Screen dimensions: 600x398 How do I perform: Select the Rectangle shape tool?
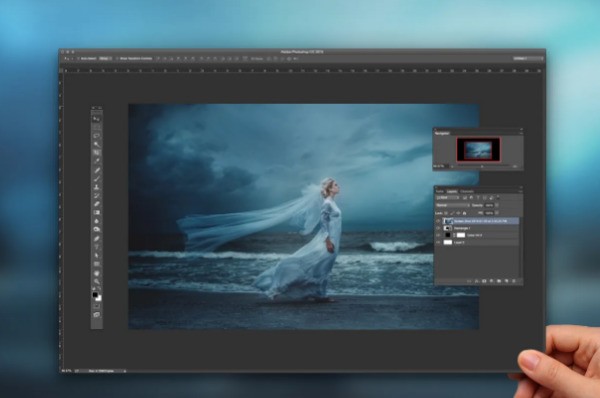pyautogui.click(x=97, y=264)
